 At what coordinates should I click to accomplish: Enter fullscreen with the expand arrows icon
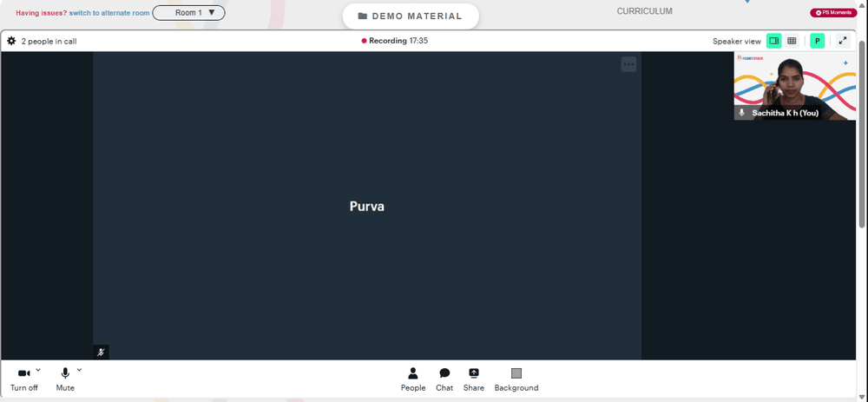[x=843, y=41]
